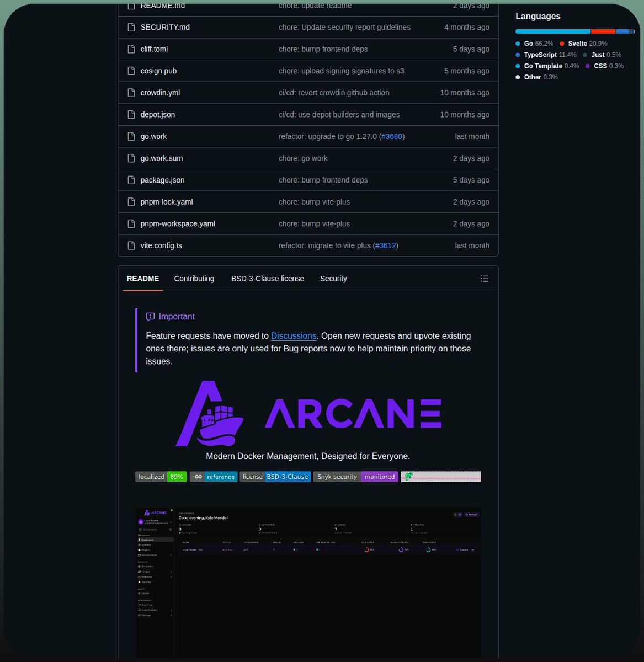Click file icon beside cosign.pub
This screenshot has height=662, width=644.
point(131,71)
